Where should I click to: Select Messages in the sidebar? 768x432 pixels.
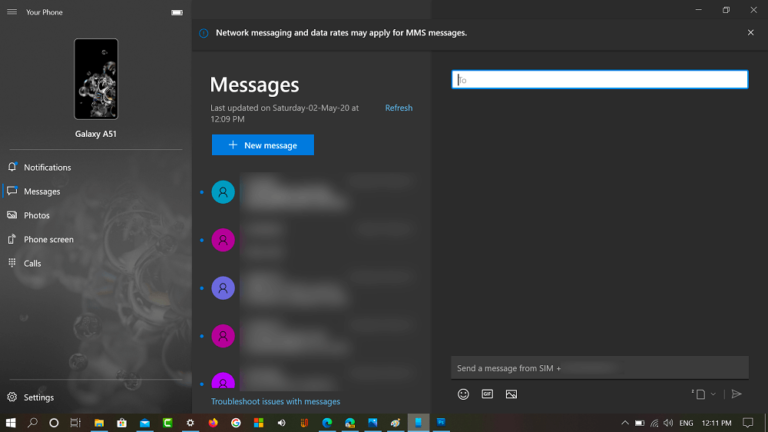42,192
